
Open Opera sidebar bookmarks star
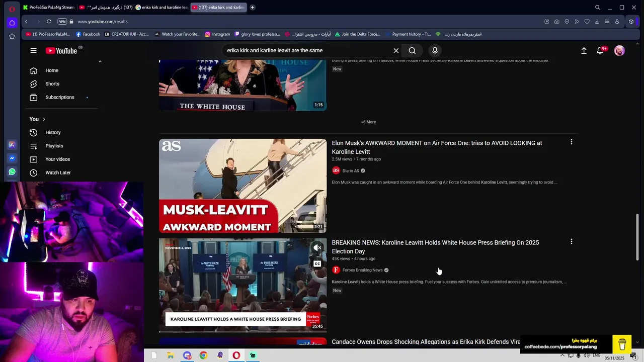[12, 36]
